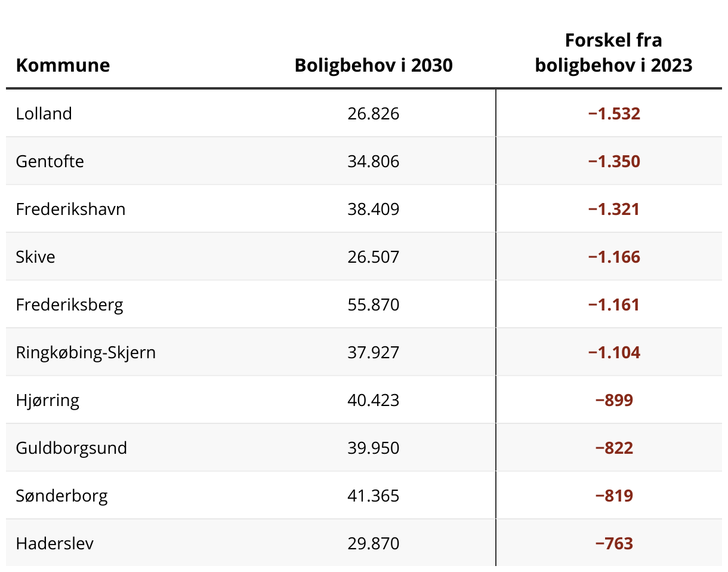Click Forskel fra boligbehov i 2023 header
Image resolution: width=728 pixels, height=572 pixels.
click(x=613, y=53)
